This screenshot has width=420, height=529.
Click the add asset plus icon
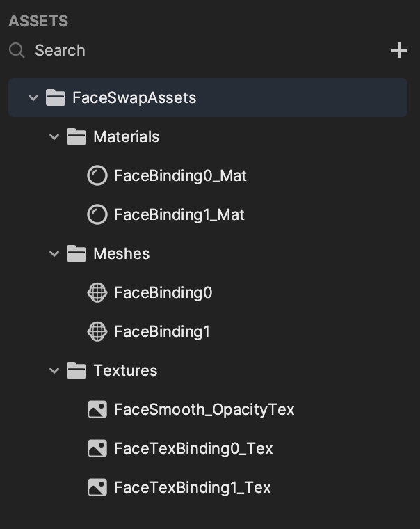point(398,50)
